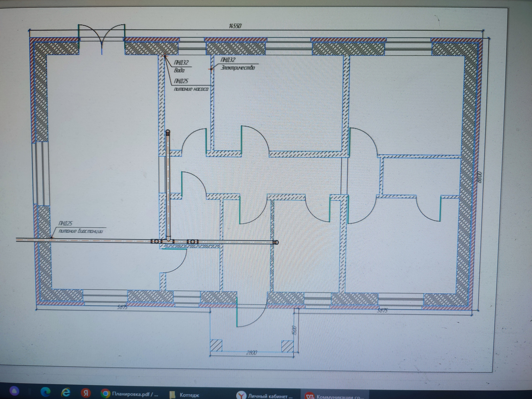Click the питание биостанции label

81,231
